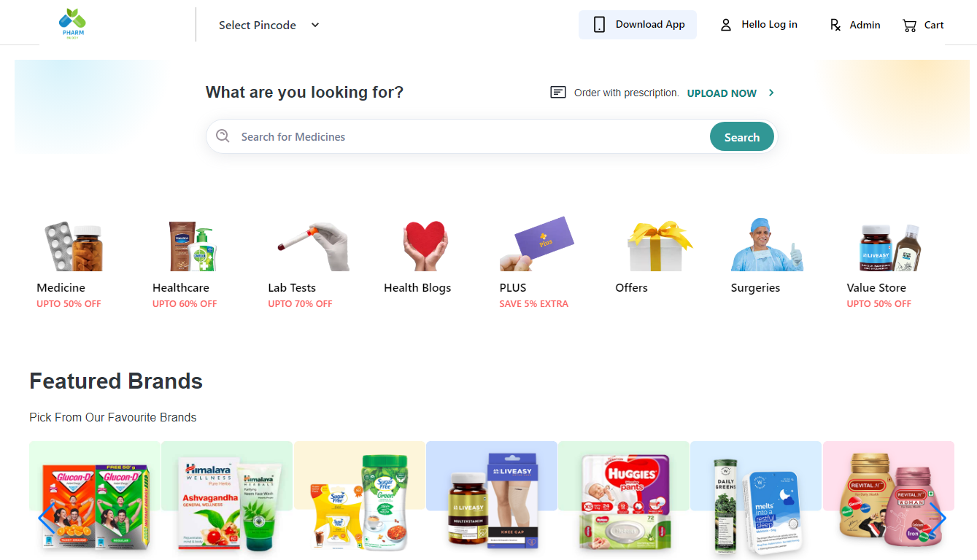
Task: Open the Cart icon
Action: [x=909, y=26]
